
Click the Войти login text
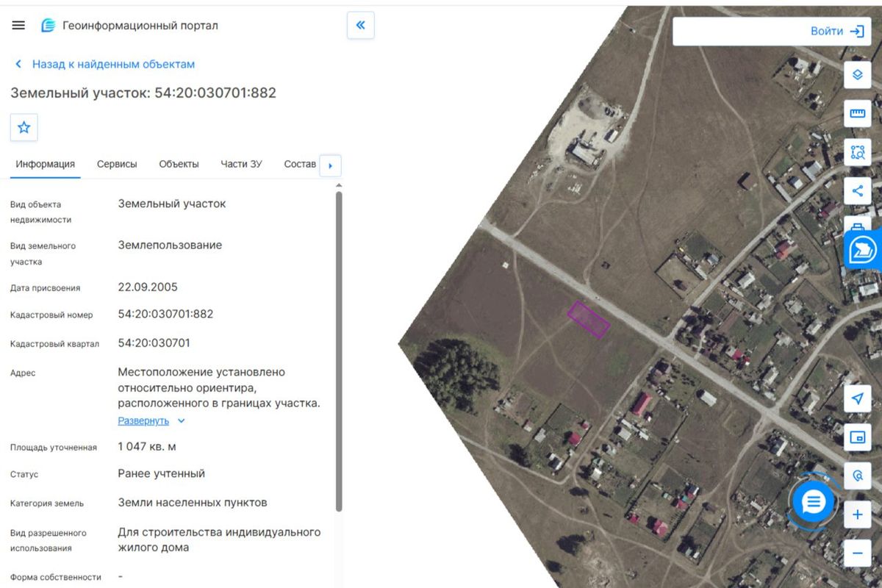point(827,32)
